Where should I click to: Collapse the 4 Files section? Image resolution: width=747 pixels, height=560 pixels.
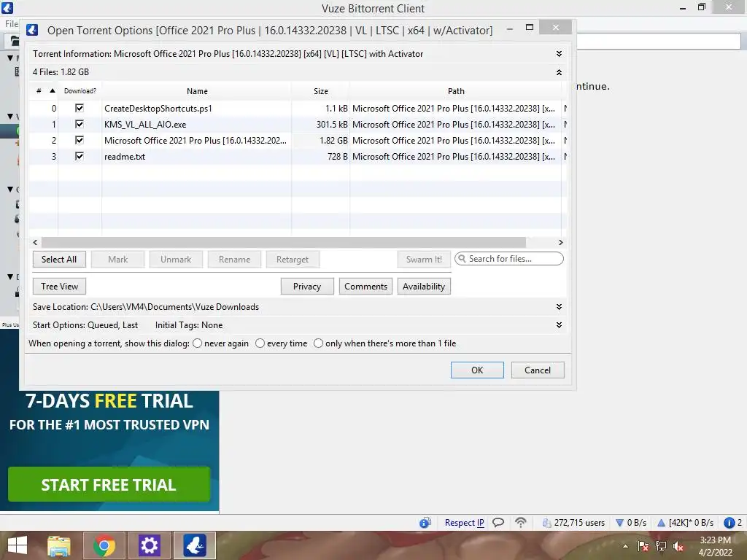[559, 72]
